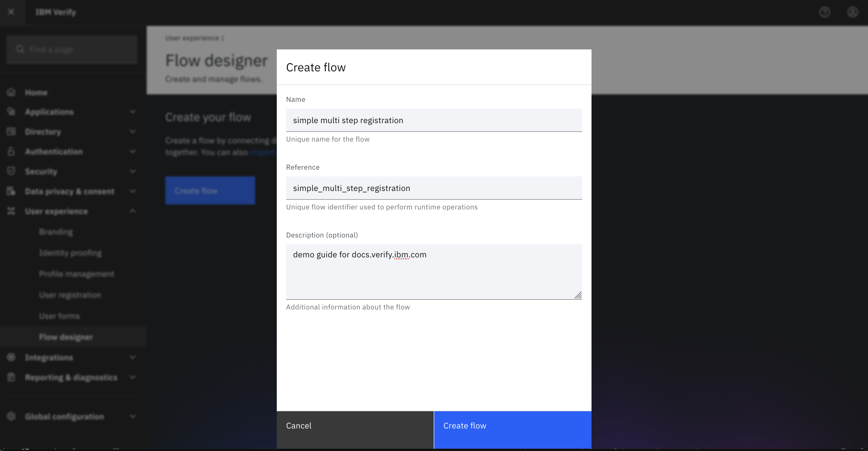
Task: Open Branding under User experience
Action: pos(56,232)
